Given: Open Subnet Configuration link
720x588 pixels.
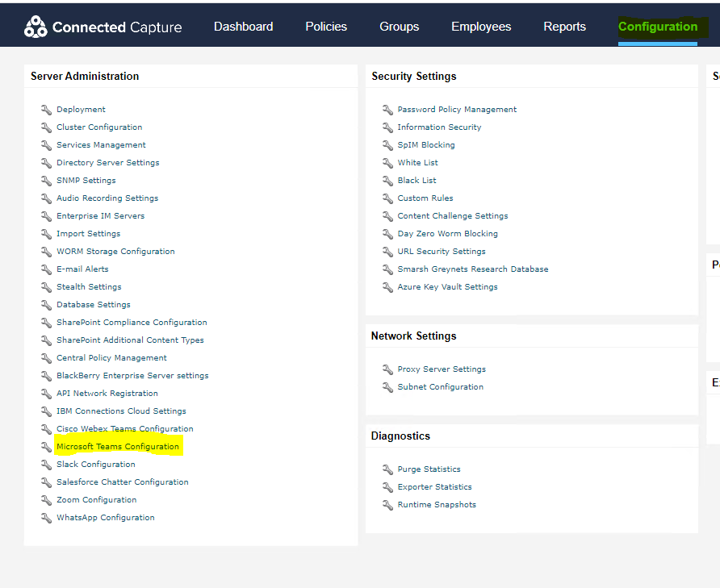Looking at the screenshot, I should coord(441,387).
